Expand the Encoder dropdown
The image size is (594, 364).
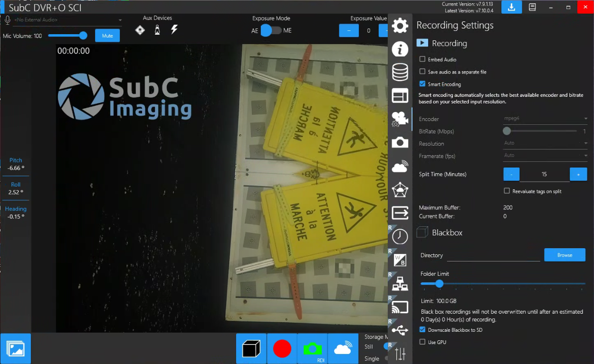(545, 119)
